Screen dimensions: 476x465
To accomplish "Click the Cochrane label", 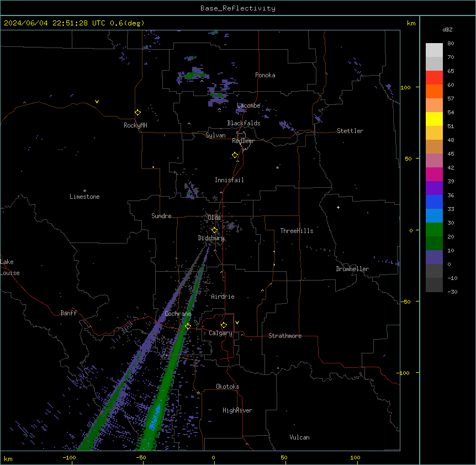I will coord(178,314).
